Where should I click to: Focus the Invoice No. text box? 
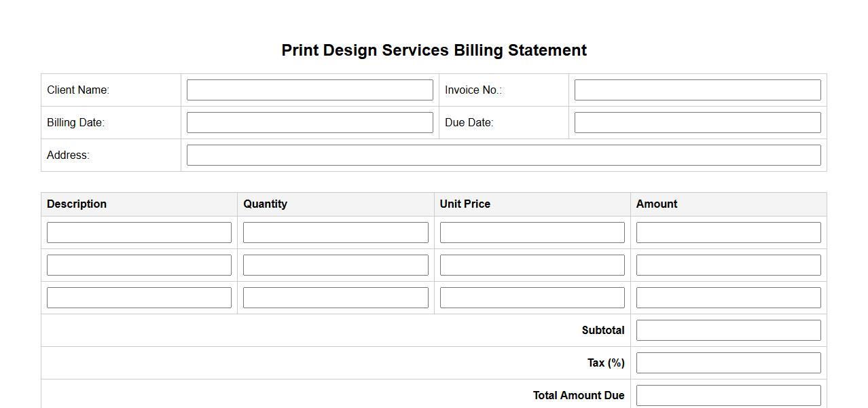[x=698, y=90]
